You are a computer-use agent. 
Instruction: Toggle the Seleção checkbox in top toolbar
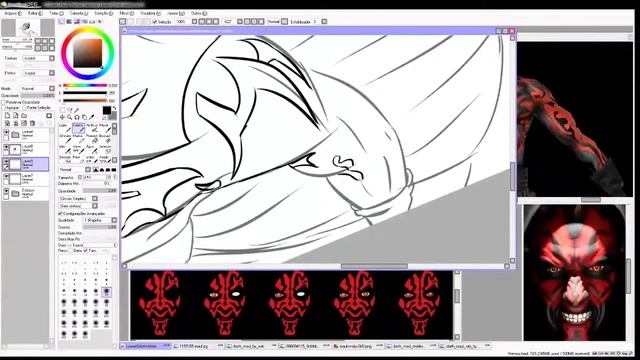coord(155,22)
